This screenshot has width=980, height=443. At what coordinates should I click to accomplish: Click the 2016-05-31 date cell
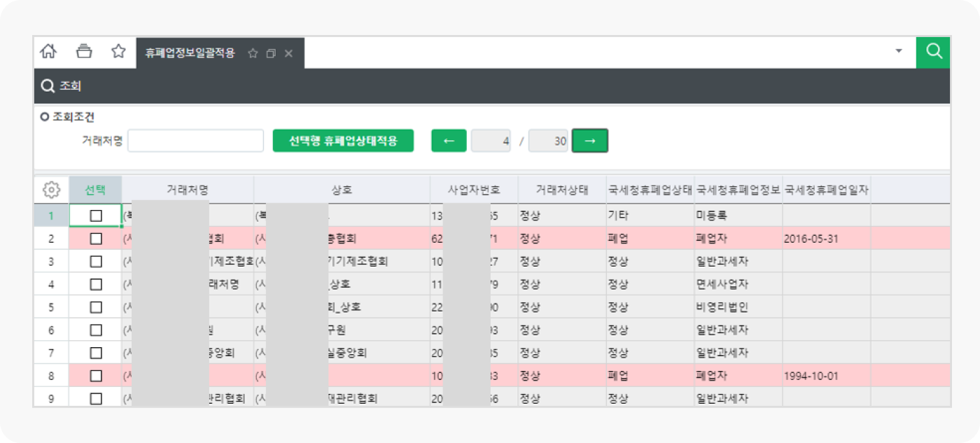tap(827, 239)
